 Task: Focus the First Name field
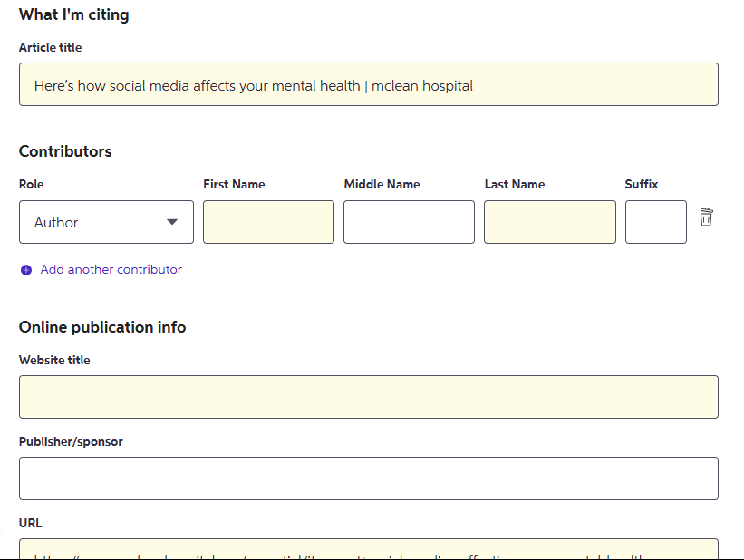268,221
